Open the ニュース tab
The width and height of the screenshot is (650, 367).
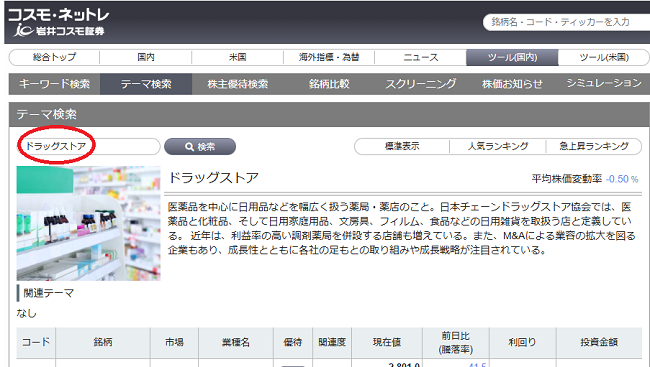click(421, 57)
